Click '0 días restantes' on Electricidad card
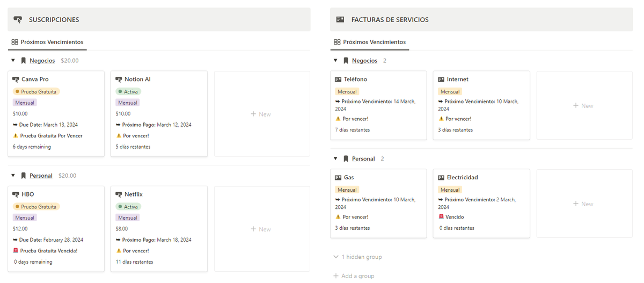The width and height of the screenshot is (644, 283). pos(457,228)
